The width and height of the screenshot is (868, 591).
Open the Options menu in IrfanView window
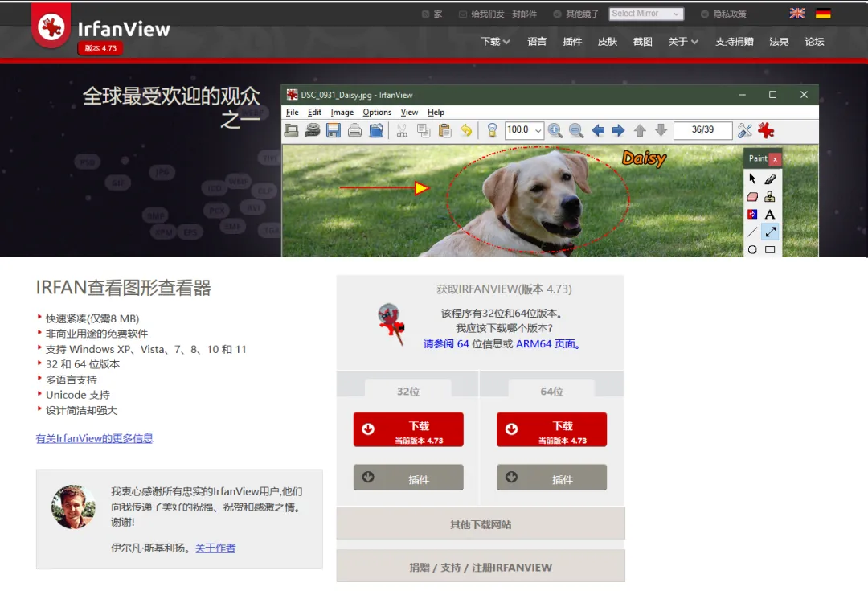pyautogui.click(x=377, y=113)
